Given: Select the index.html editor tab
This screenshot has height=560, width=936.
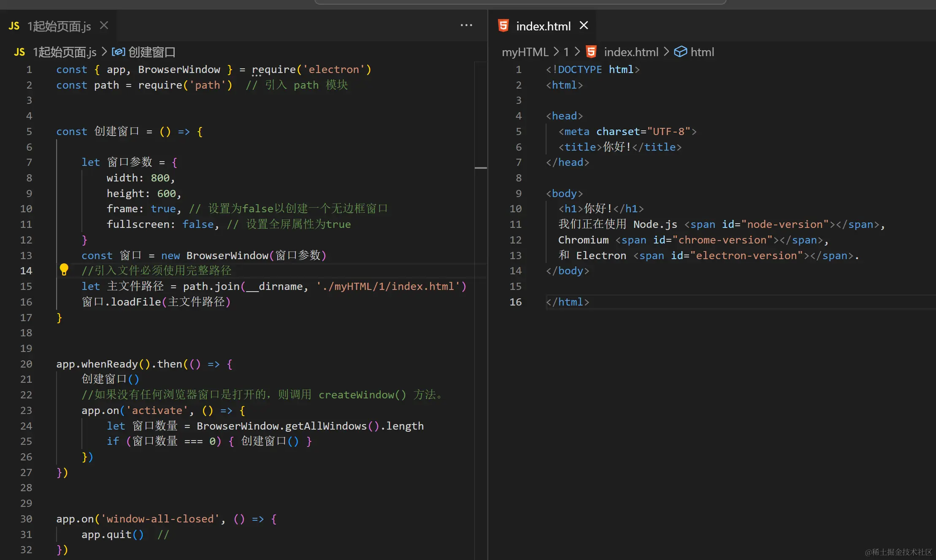Looking at the screenshot, I should pos(543,26).
